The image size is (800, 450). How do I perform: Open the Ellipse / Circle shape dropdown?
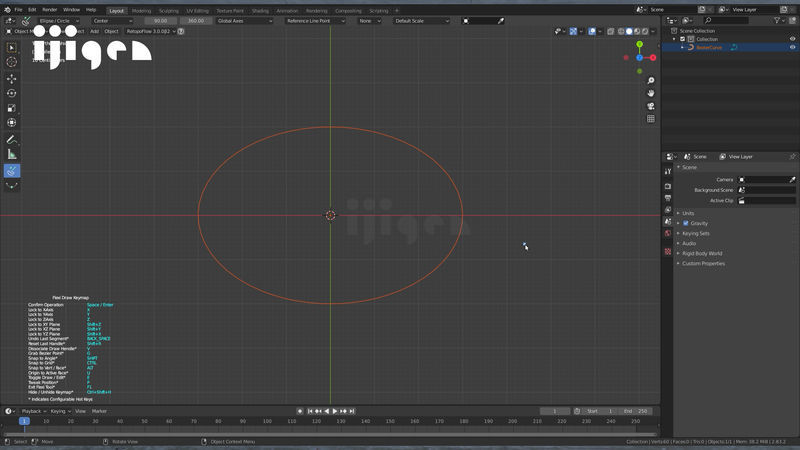click(x=60, y=21)
